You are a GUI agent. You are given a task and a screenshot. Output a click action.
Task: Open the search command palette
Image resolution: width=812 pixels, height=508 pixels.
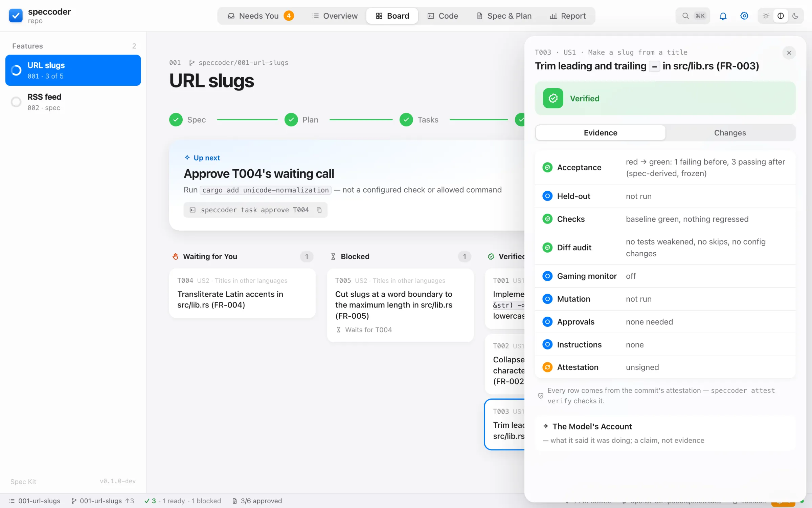click(693, 16)
